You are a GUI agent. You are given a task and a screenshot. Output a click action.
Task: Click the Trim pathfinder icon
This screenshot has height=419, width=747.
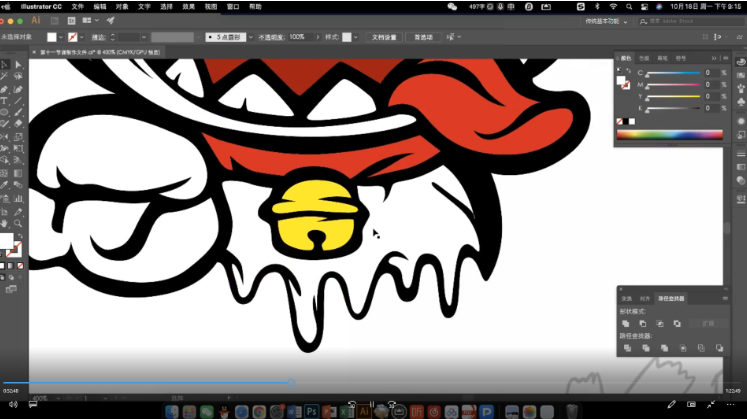pyautogui.click(x=646, y=349)
